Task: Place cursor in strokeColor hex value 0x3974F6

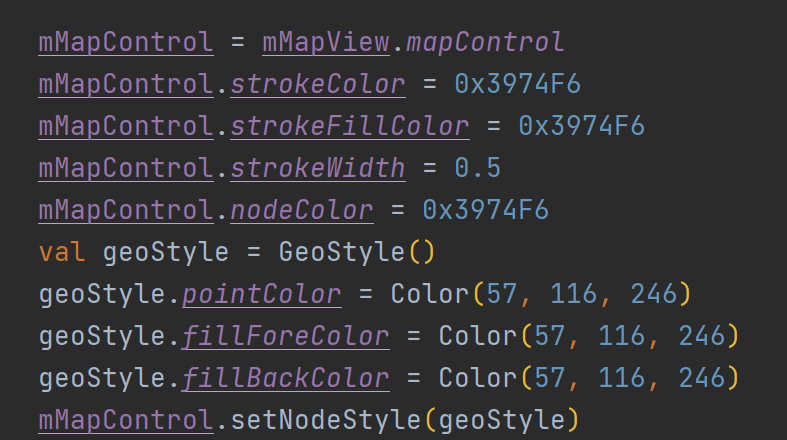Action: (x=517, y=84)
